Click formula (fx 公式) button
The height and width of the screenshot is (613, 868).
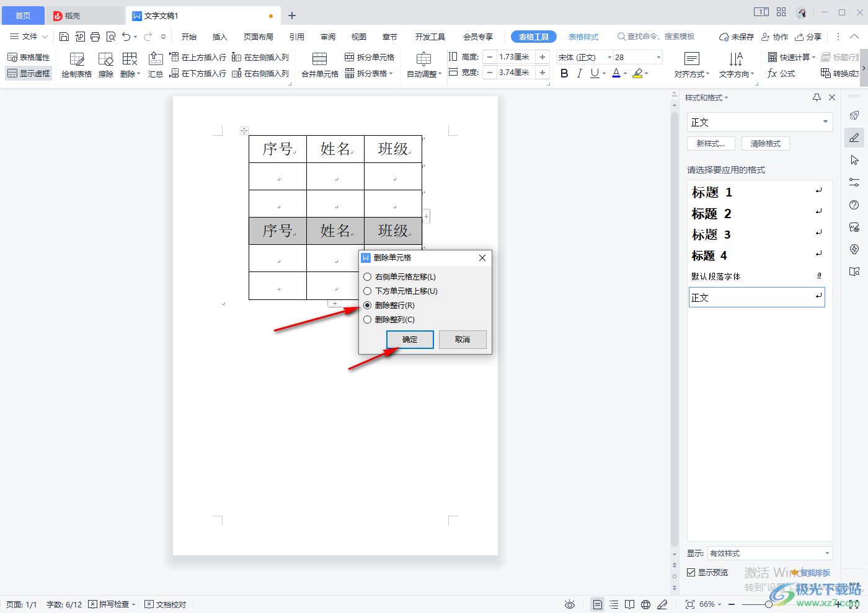pos(781,73)
